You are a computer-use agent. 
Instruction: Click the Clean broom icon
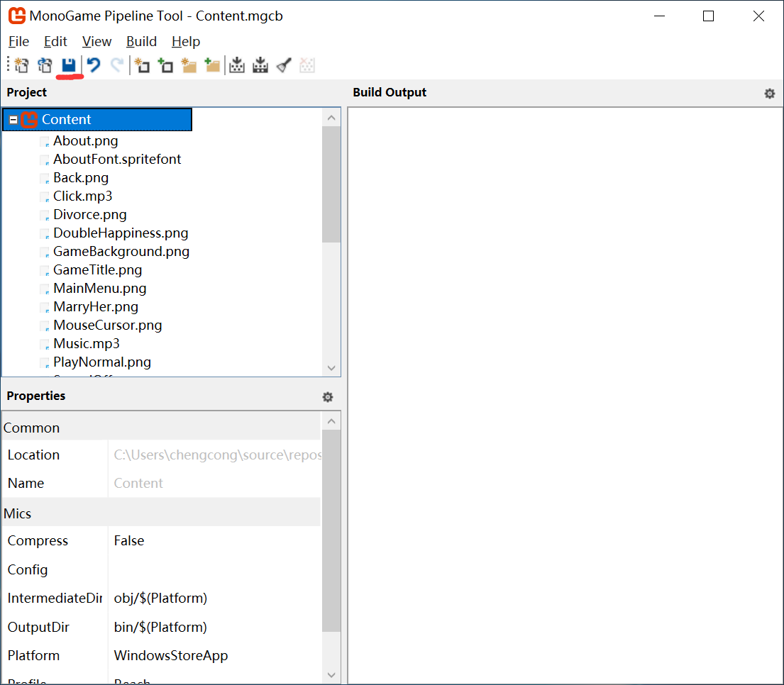284,66
